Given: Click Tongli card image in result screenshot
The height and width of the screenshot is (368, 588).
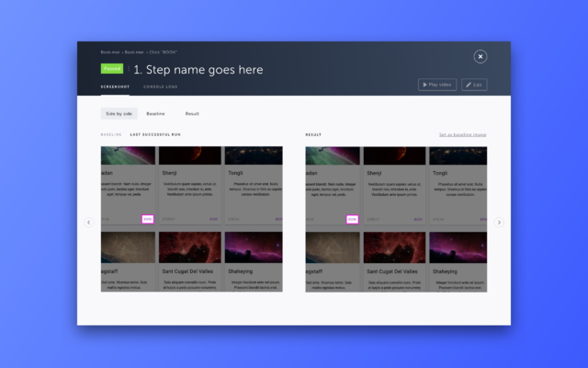Looking at the screenshot, I should (x=458, y=155).
